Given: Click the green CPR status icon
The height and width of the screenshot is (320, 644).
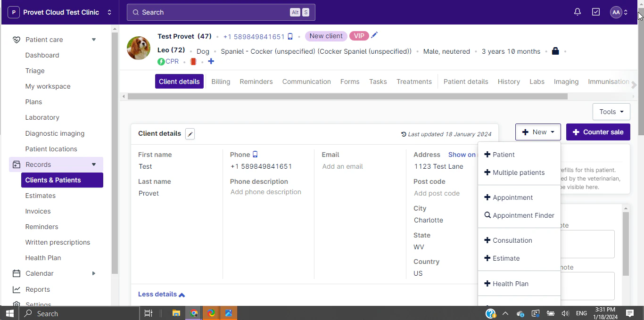Looking at the screenshot, I should click(162, 61).
